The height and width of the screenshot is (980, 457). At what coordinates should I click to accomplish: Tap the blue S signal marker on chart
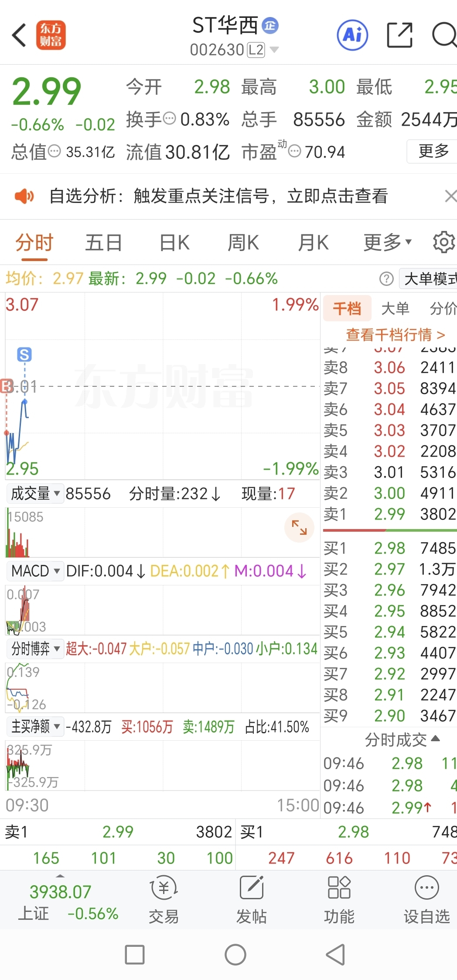[24, 354]
